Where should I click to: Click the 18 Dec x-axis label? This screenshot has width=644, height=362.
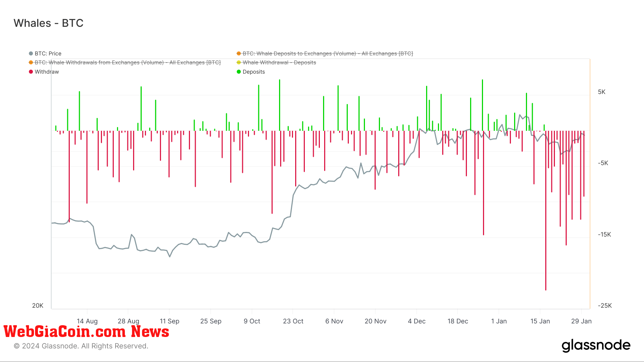tap(458, 321)
